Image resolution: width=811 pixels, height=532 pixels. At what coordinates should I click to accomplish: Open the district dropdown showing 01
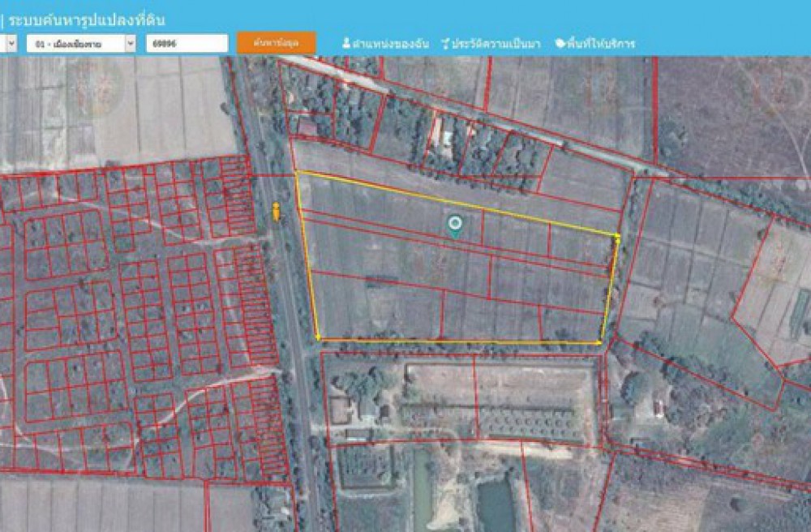pyautogui.click(x=80, y=44)
